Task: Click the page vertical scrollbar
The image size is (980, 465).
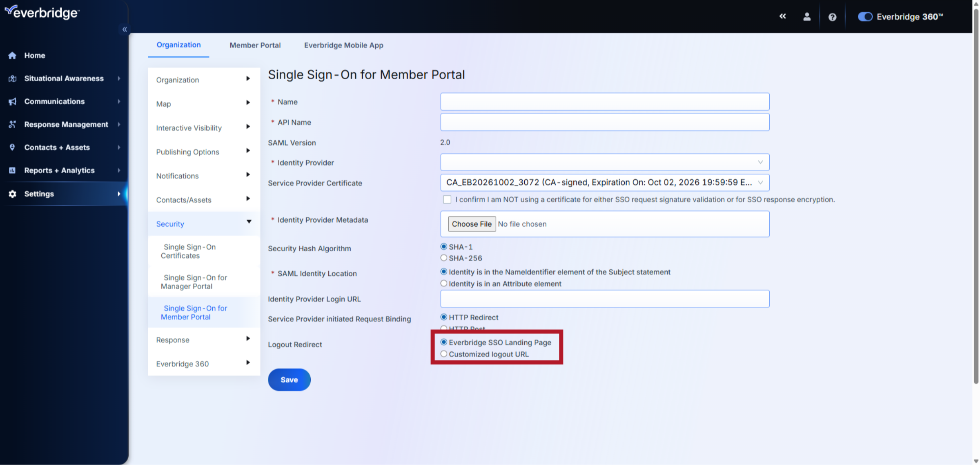Action: [976, 196]
